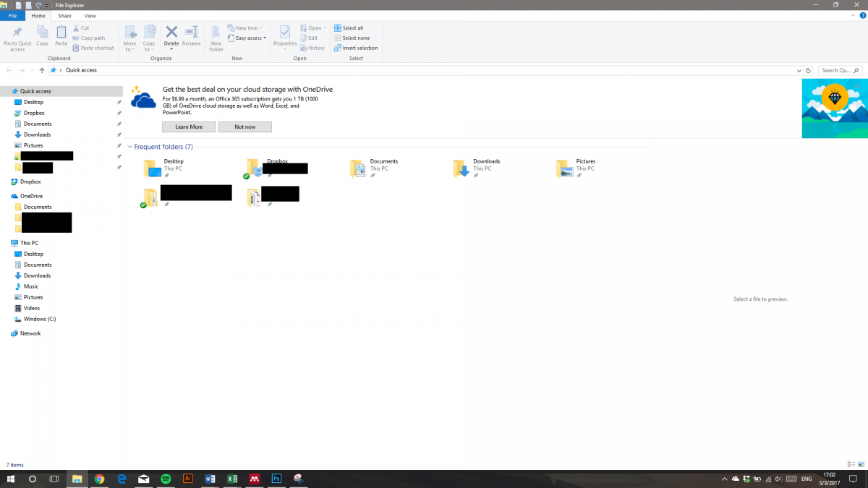The height and width of the screenshot is (488, 868).
Task: Switch to details view in status bar
Action: 851,465
